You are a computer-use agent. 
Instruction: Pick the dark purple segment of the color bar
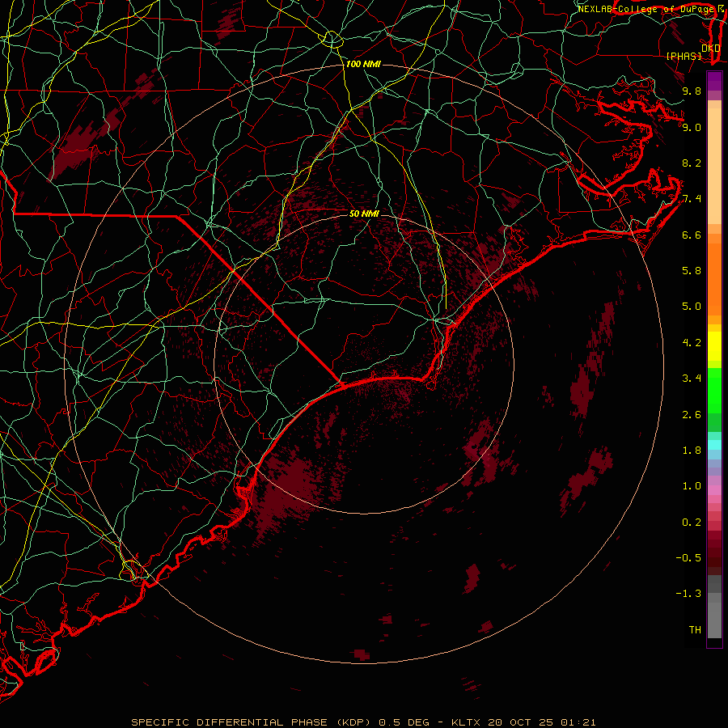[x=714, y=81]
